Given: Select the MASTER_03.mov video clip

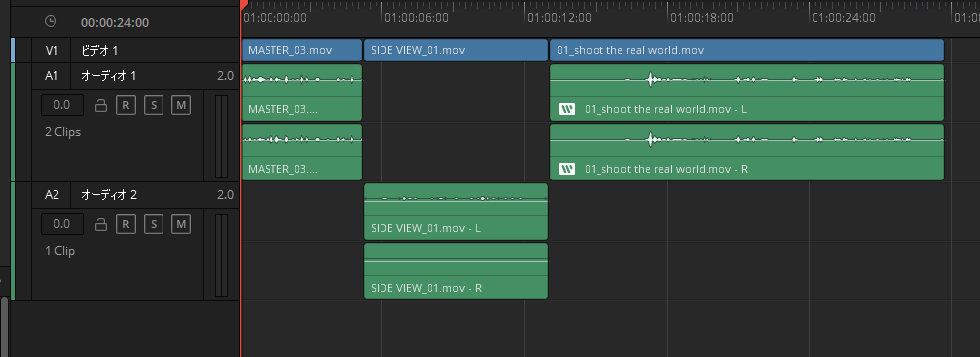Looking at the screenshot, I should 301,50.
